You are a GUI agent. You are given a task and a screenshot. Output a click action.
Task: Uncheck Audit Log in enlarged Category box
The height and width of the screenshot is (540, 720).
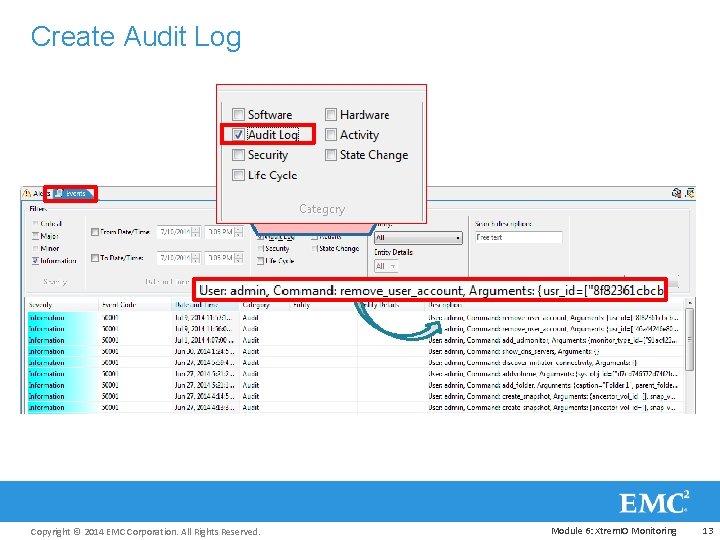tap(238, 134)
